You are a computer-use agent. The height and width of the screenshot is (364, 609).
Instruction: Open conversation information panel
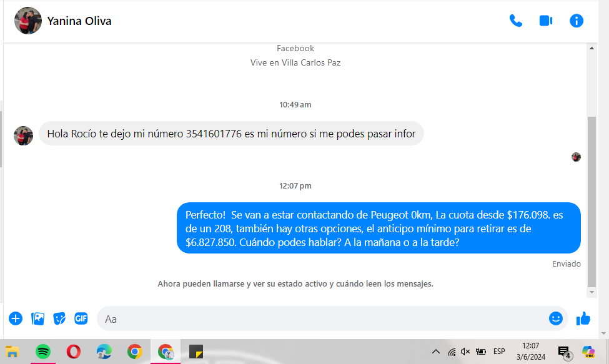coord(576,21)
